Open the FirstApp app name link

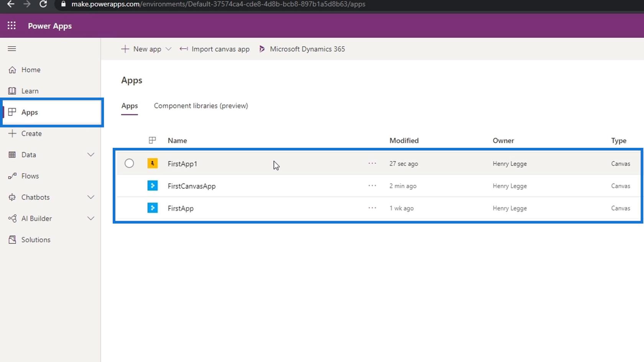click(181, 208)
